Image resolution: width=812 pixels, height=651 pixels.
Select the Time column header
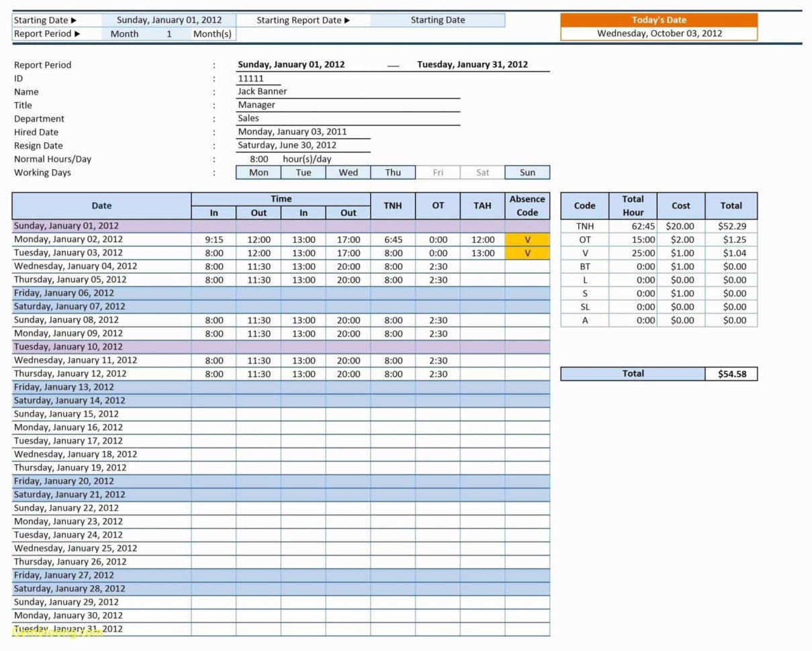[x=281, y=199]
